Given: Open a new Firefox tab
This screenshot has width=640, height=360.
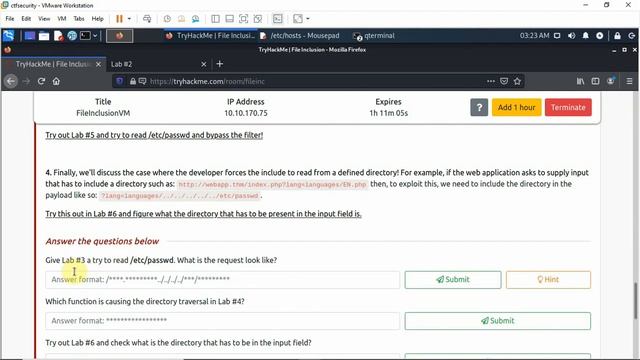Looking at the screenshot, I should point(220,64).
